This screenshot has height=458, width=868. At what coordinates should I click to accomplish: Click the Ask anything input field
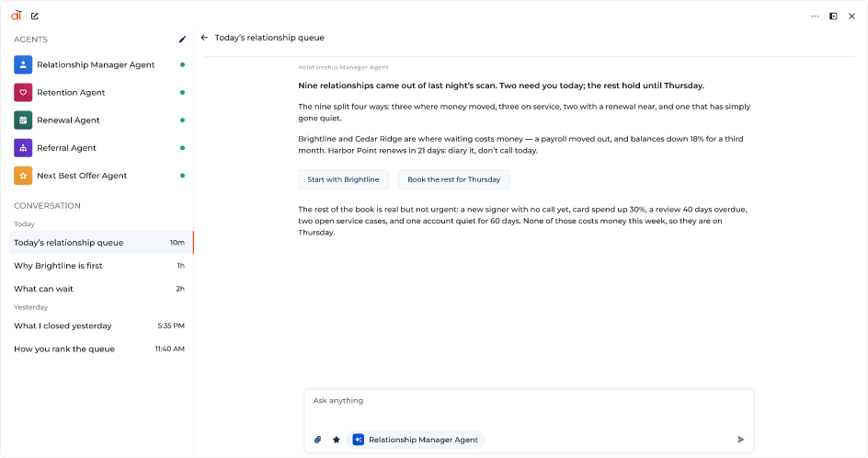(529, 408)
